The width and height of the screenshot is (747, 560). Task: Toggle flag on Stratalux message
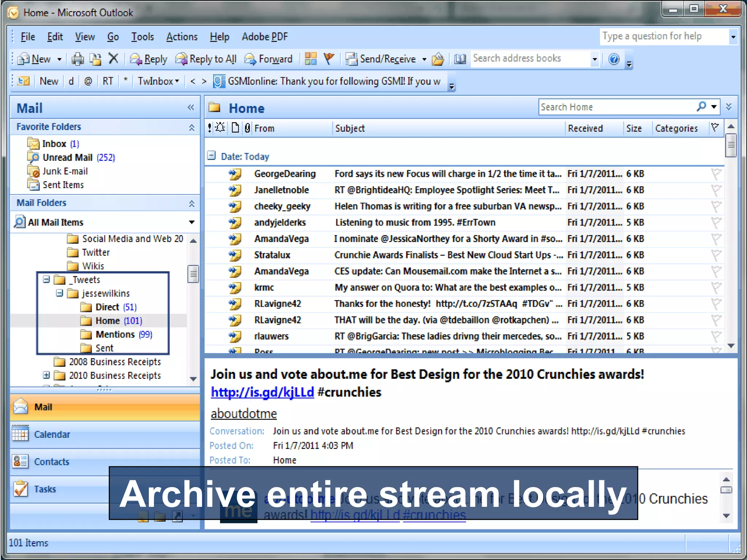coord(716,255)
